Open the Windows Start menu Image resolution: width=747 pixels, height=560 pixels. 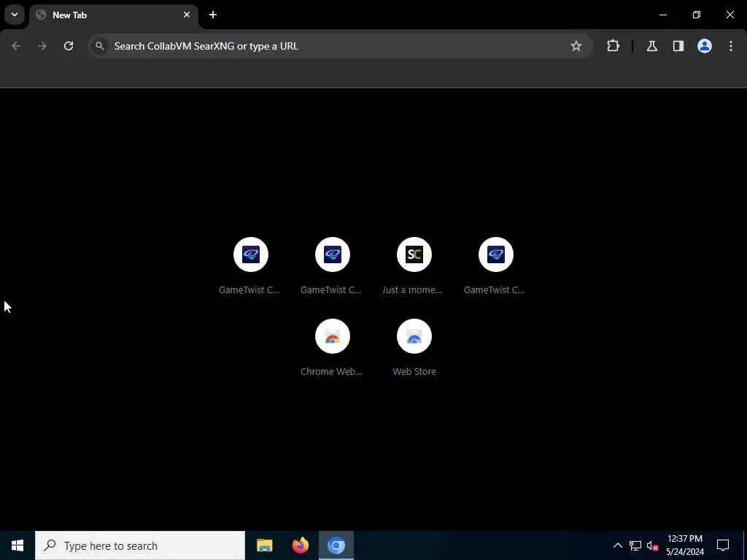18,545
